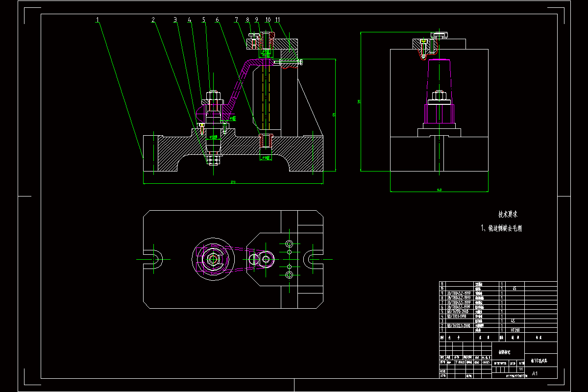Image resolution: width=588 pixels, height=392 pixels.
Task: Click the A1 sheet size label
Action: [x=535, y=373]
